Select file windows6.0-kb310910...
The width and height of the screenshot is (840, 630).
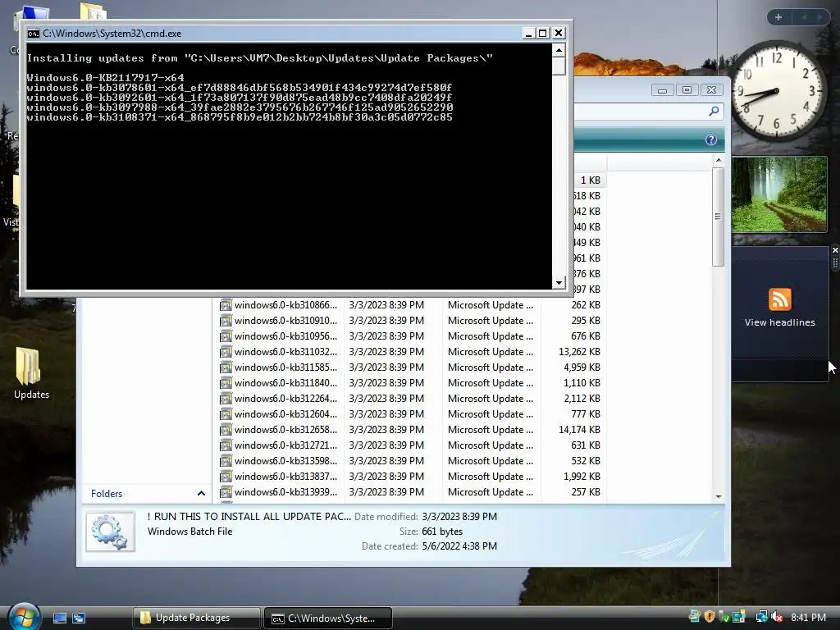285,321
